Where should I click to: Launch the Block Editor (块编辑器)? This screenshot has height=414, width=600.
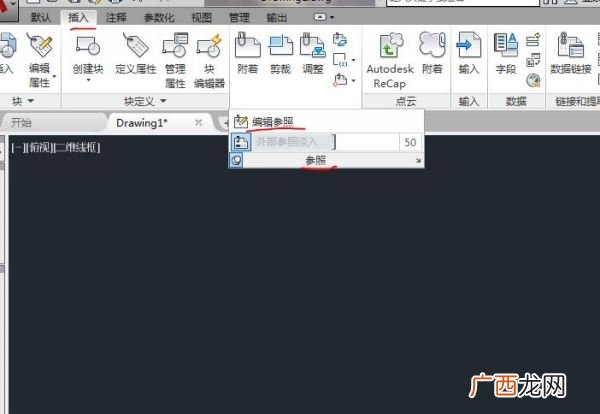[209, 45]
